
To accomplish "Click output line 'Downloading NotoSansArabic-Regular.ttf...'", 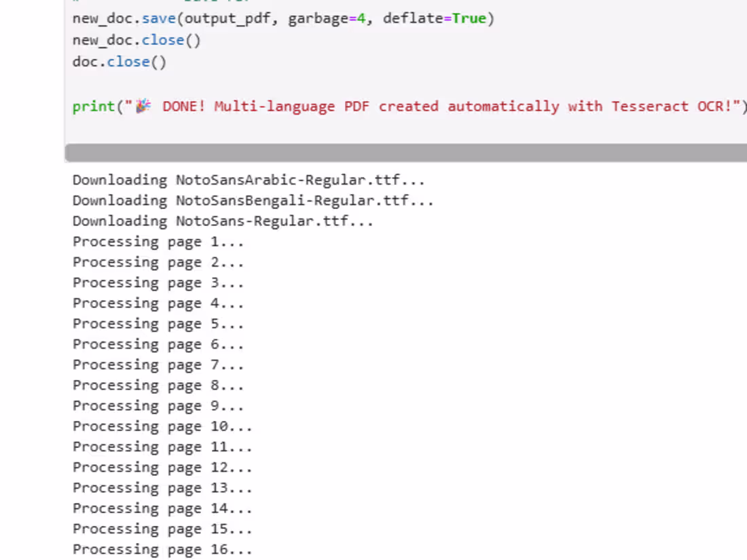I will [x=248, y=180].
